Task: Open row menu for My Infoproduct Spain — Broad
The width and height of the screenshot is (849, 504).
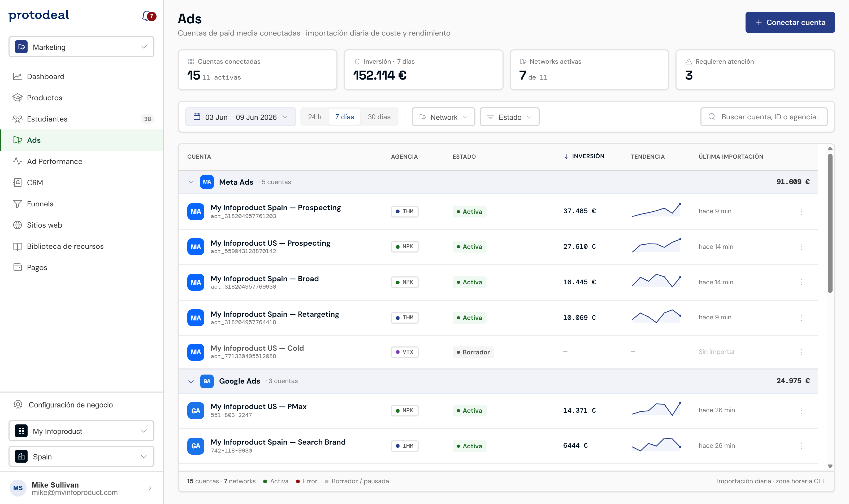Action: tap(802, 282)
